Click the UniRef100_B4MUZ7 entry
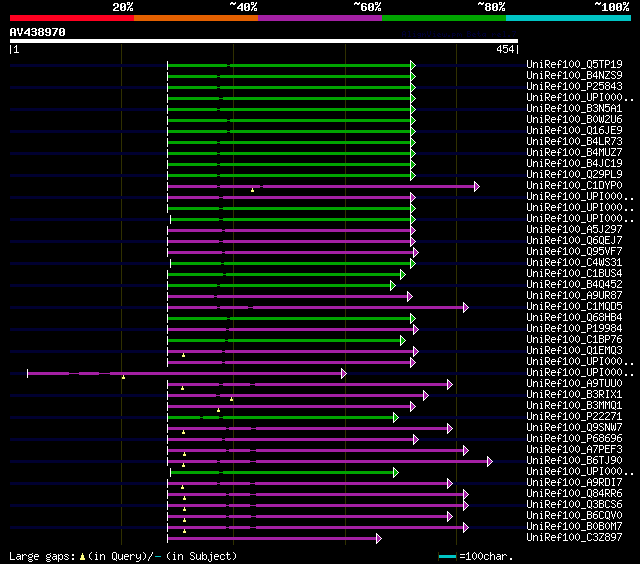Screen dimensions: 640x564 pos(574,153)
